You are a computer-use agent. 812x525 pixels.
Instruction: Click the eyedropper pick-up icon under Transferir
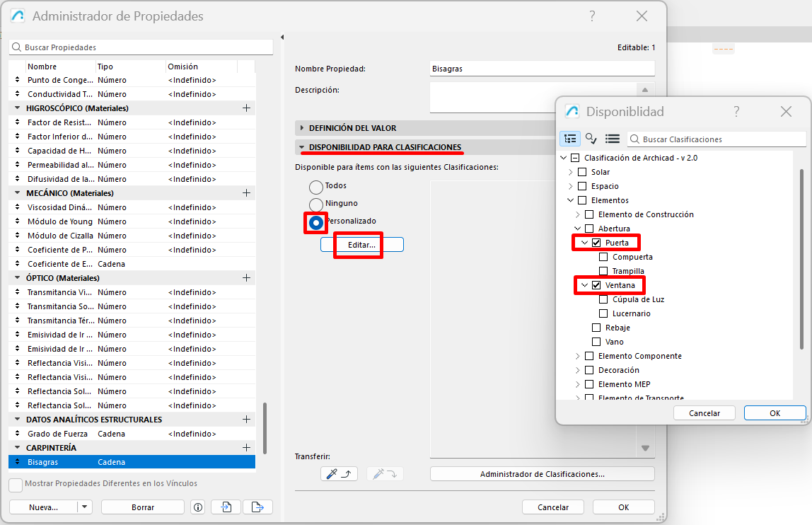tap(339, 474)
